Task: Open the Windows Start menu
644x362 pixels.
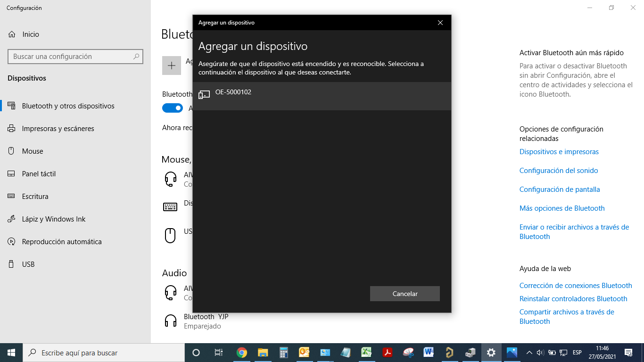Action: coord(11,353)
